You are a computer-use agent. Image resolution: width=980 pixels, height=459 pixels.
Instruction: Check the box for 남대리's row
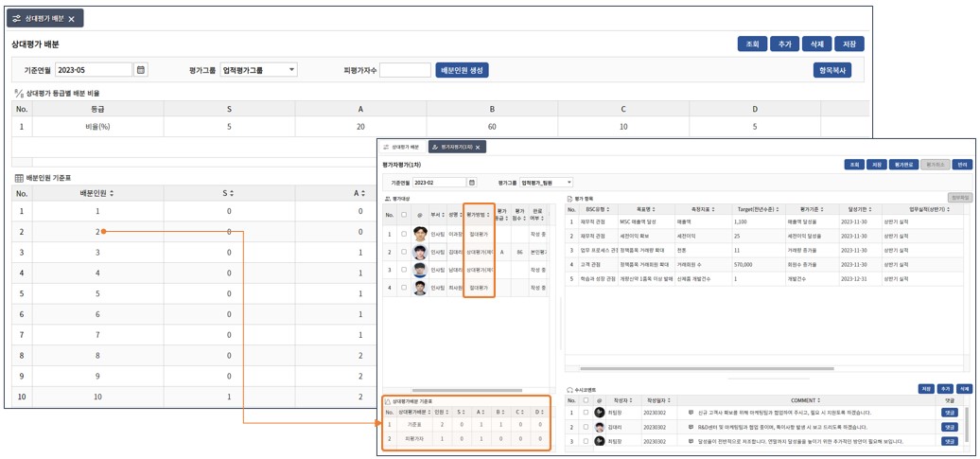(x=404, y=270)
